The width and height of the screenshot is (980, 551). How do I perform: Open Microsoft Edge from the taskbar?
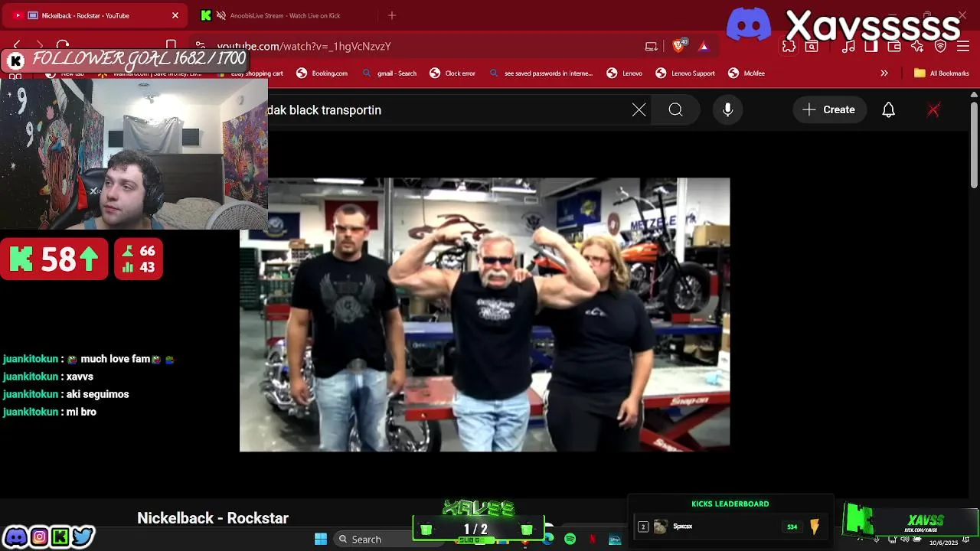pyautogui.click(x=548, y=539)
